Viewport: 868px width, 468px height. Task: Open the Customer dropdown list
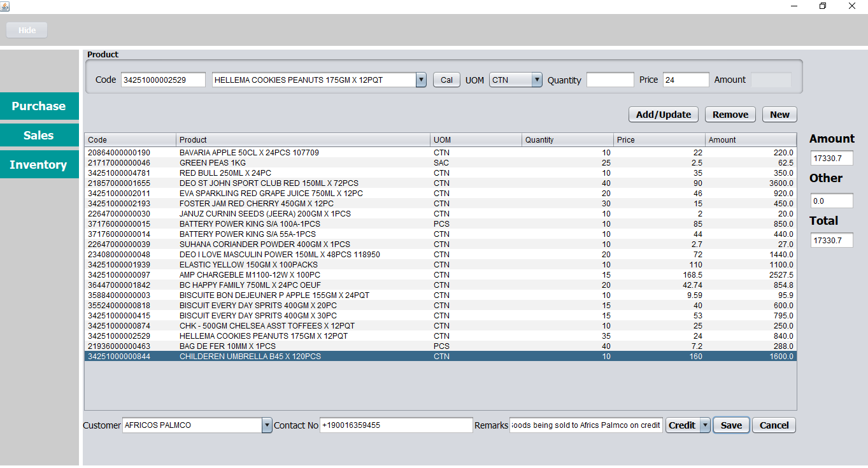pos(267,425)
